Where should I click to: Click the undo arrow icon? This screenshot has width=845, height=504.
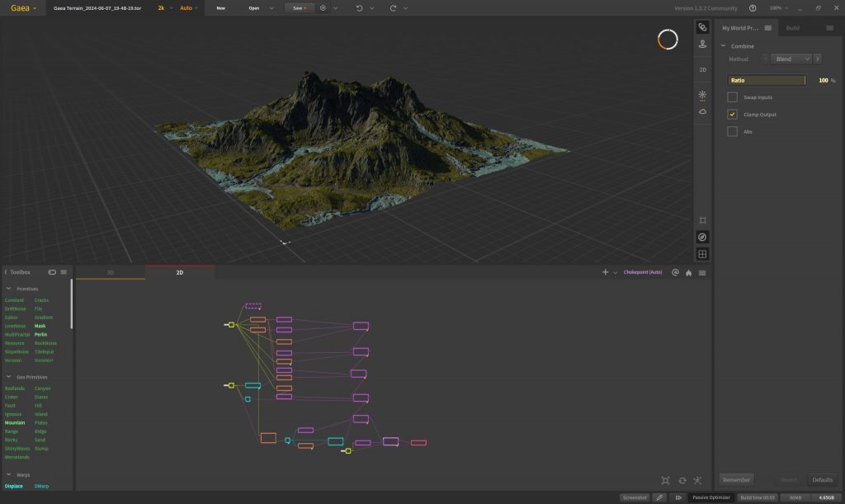coord(360,8)
